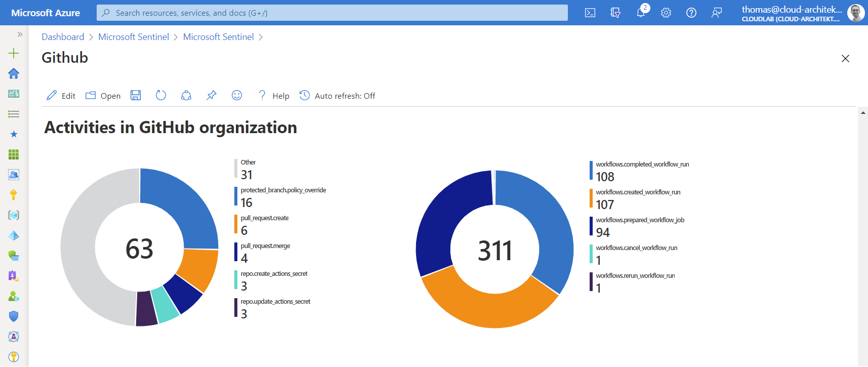Click the share workbook icon
Screen dimensions: 868x367
point(186,95)
